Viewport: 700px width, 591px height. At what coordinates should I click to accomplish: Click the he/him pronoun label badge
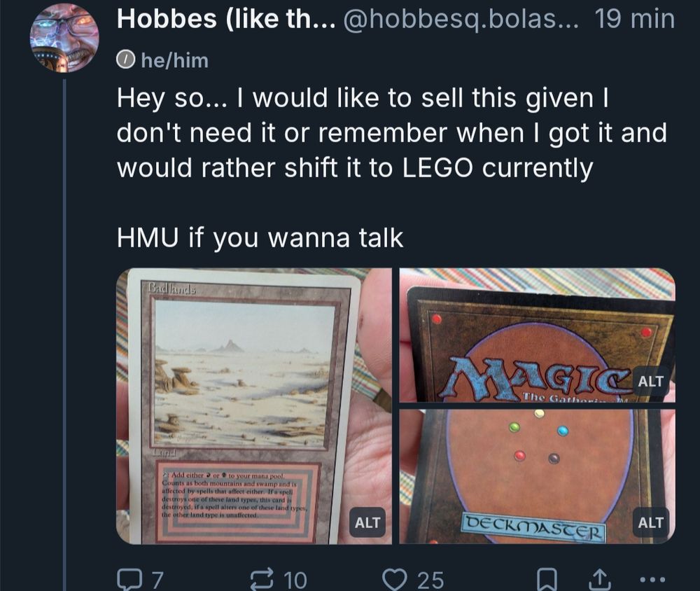162,60
